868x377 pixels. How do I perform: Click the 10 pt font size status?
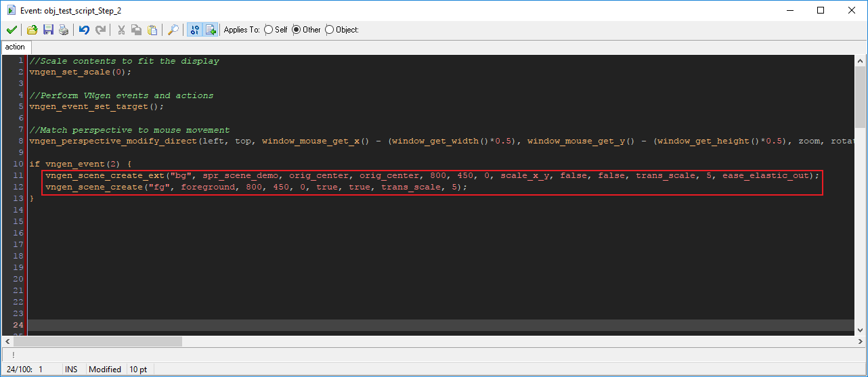click(138, 370)
